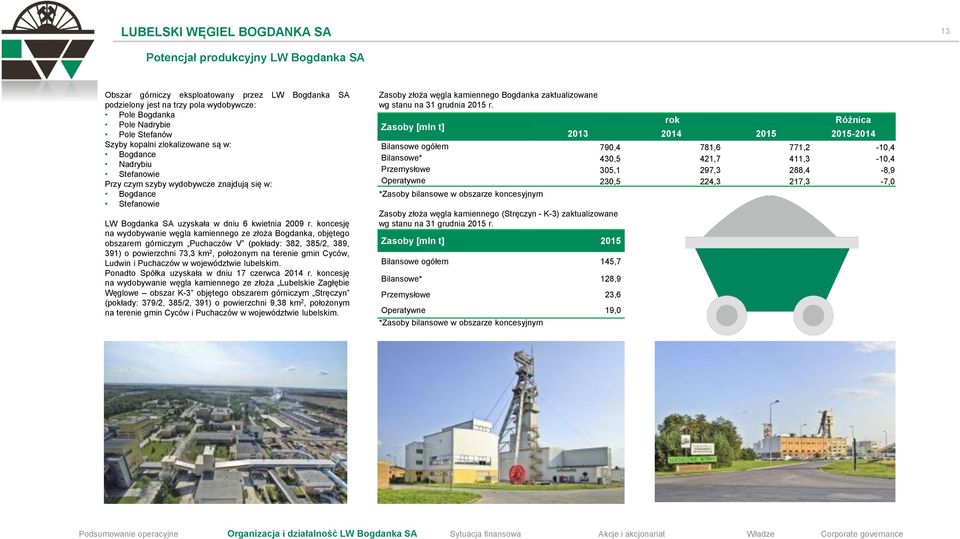Select Organizacja i działalność LW Bogdanka SA tab
This screenshot has width=960, height=539.
click(x=322, y=533)
